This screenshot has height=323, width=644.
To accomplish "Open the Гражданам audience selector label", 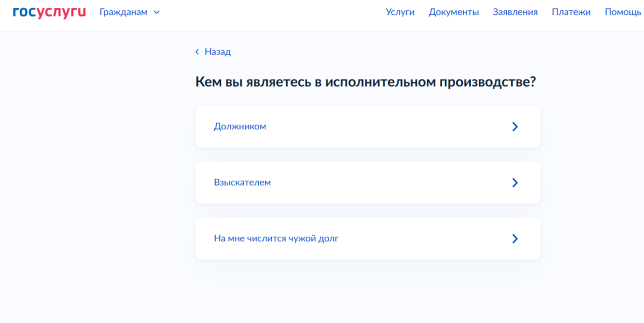I will pyautogui.click(x=123, y=13).
